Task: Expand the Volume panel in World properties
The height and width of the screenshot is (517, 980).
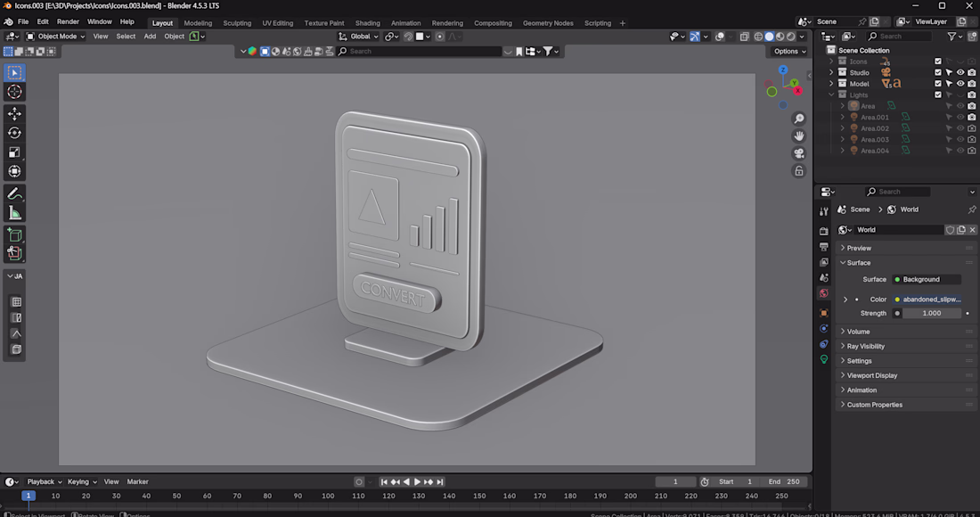Action: pyautogui.click(x=859, y=332)
